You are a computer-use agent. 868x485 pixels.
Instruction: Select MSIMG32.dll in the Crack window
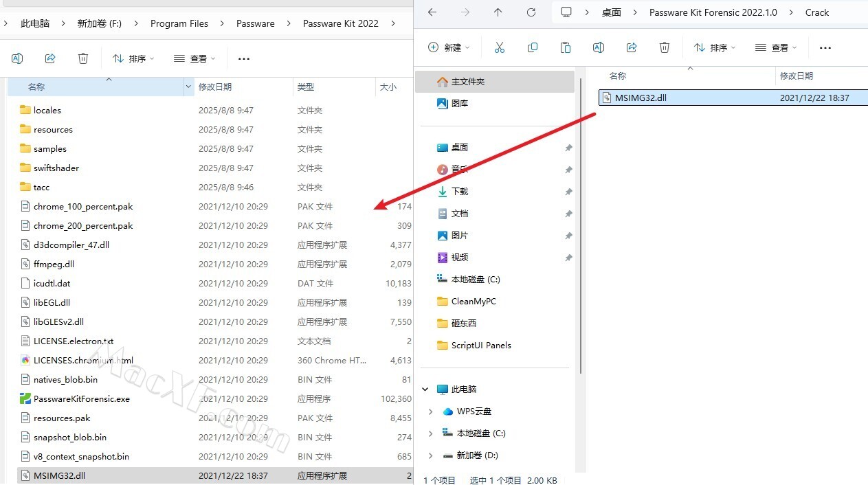click(x=733, y=98)
